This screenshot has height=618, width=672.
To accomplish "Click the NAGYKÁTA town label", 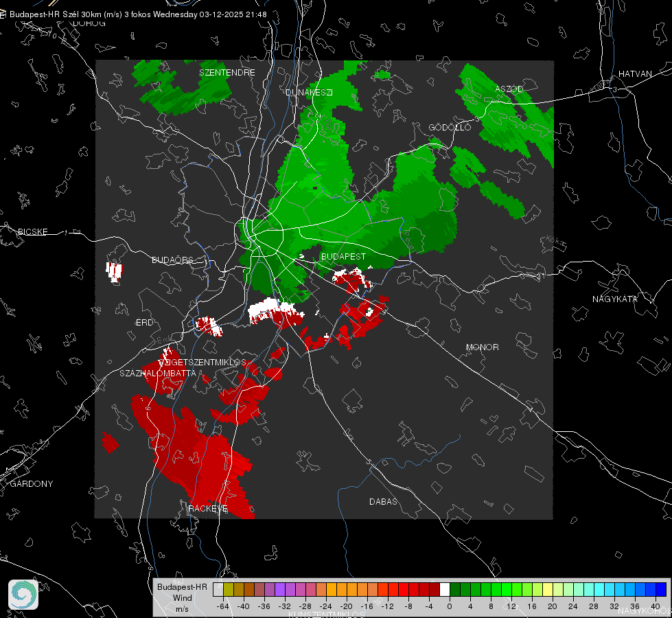I will coord(615,299).
